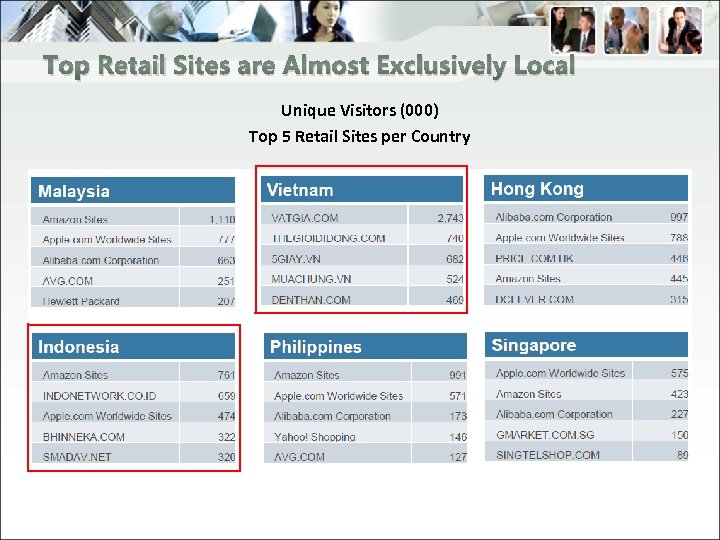Click value 575 in Singapore table
This screenshot has width=720, height=540.
[679, 373]
